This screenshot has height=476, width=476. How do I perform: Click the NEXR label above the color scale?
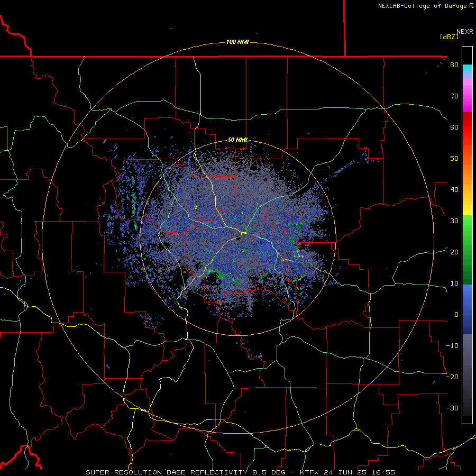(x=464, y=32)
